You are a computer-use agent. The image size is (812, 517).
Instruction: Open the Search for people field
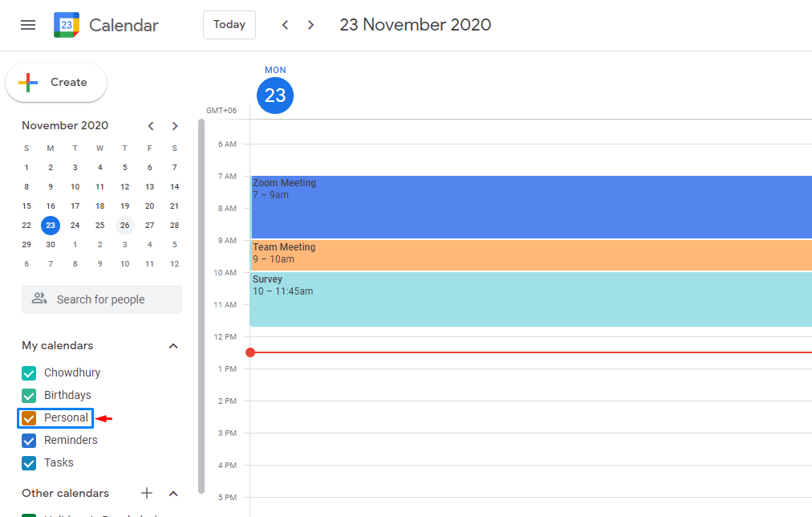pos(101,299)
